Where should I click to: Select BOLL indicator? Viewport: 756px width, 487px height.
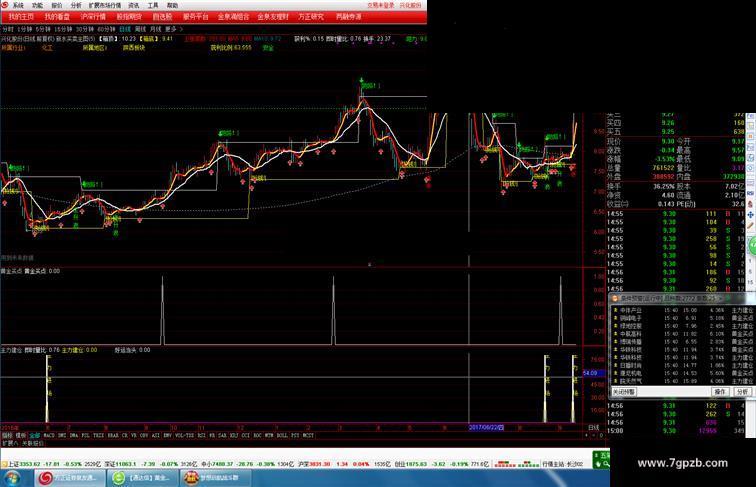[x=282, y=435]
